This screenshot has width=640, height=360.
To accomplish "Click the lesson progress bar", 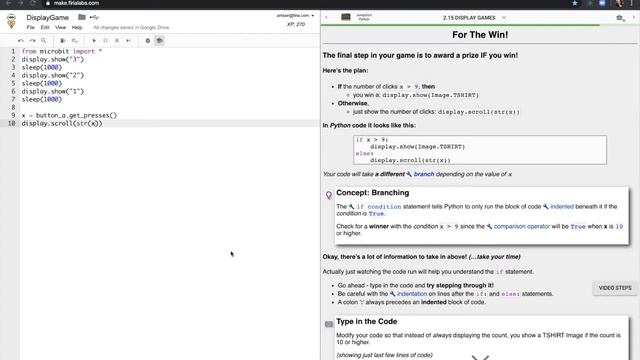I will point(480,25).
